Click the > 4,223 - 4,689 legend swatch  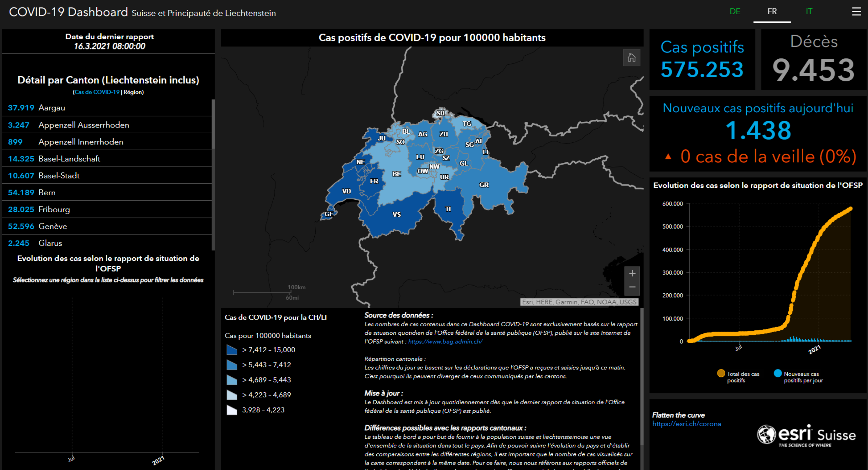coord(232,395)
